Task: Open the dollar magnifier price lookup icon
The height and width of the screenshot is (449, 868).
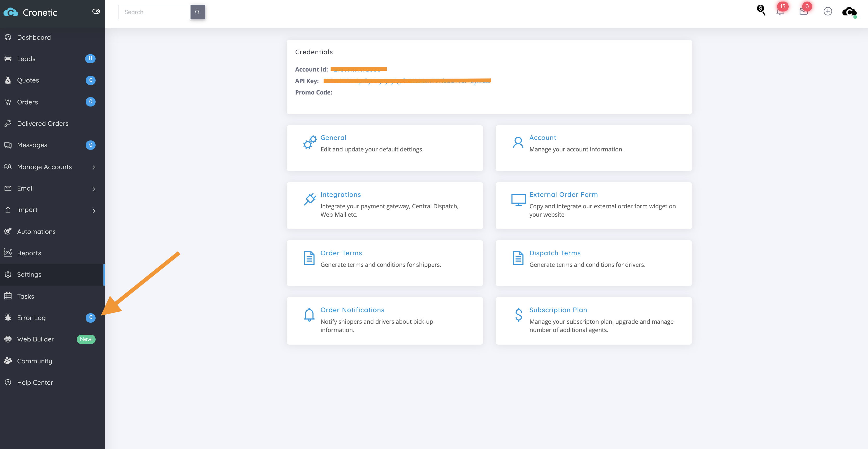Action: (x=761, y=10)
